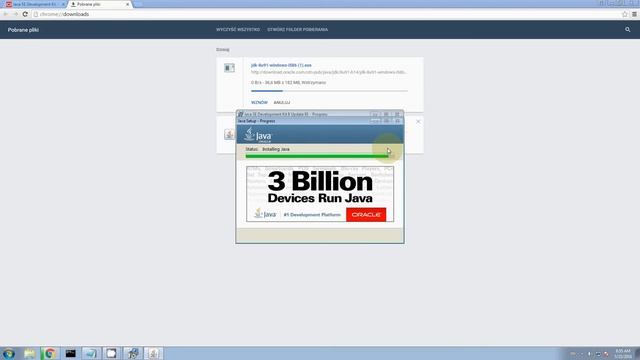Click OTWÓRZ FOLDER POBIERANIA
This screenshot has width=640, height=360.
click(x=298, y=29)
